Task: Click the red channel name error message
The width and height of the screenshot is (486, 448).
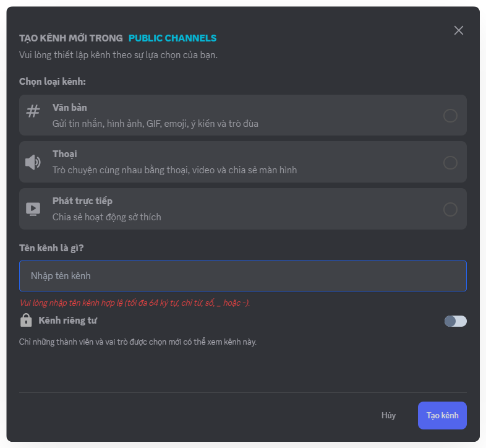Action: pyautogui.click(x=135, y=303)
